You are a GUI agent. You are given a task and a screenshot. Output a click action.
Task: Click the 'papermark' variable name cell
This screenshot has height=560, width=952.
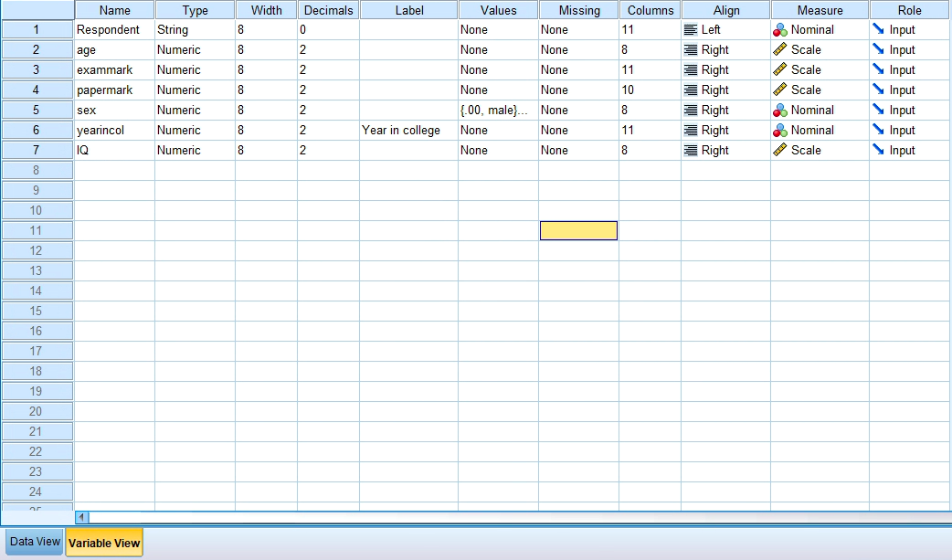[115, 90]
